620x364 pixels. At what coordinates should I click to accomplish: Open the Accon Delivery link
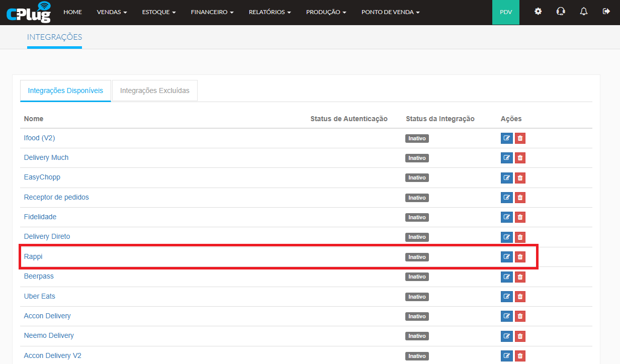point(47,316)
